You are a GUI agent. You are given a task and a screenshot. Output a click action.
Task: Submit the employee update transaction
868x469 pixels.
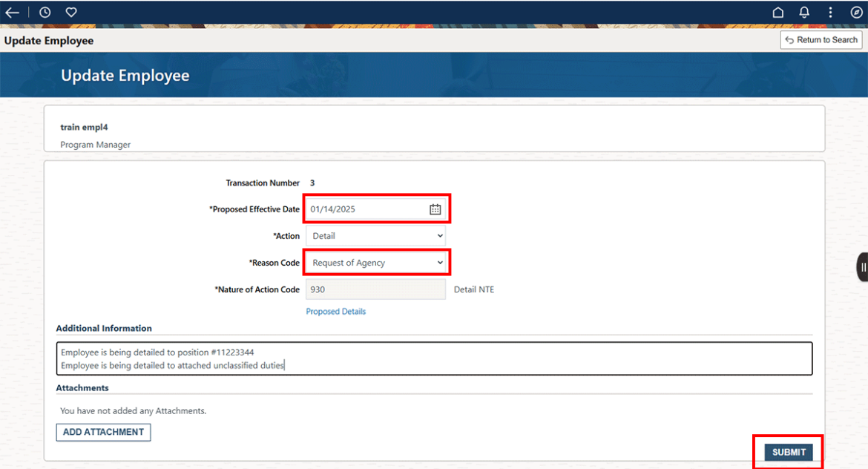pyautogui.click(x=787, y=451)
